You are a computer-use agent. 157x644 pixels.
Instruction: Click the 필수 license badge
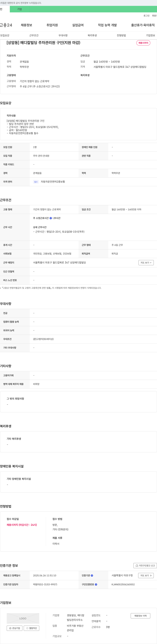(36, 182)
